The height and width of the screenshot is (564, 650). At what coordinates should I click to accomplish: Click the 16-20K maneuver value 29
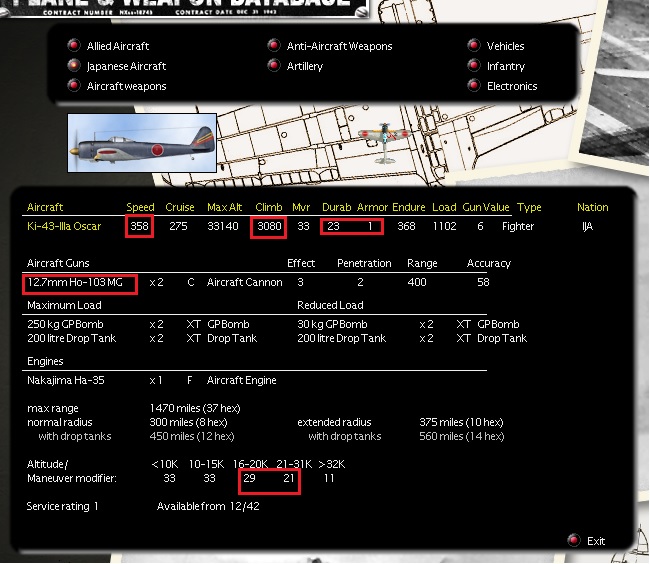click(x=249, y=478)
